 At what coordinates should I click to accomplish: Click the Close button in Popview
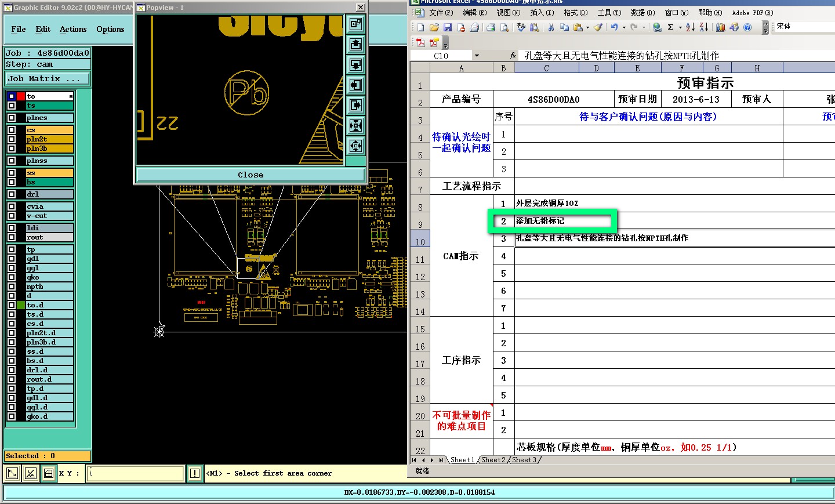251,175
